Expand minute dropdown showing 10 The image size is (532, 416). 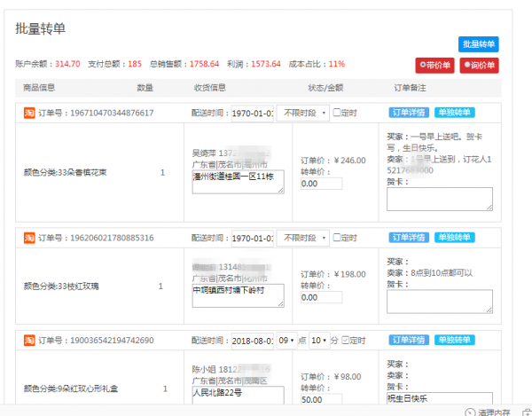(317, 340)
